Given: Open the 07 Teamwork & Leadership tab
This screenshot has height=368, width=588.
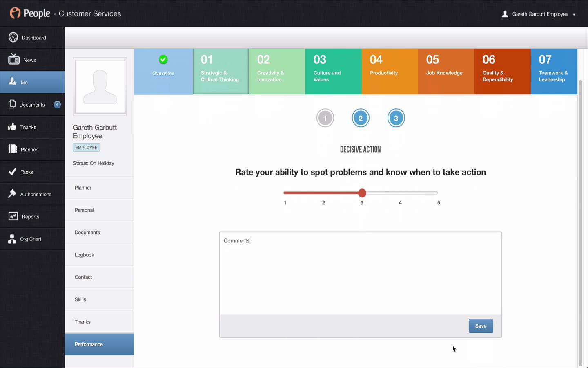Looking at the screenshot, I should 554,72.
